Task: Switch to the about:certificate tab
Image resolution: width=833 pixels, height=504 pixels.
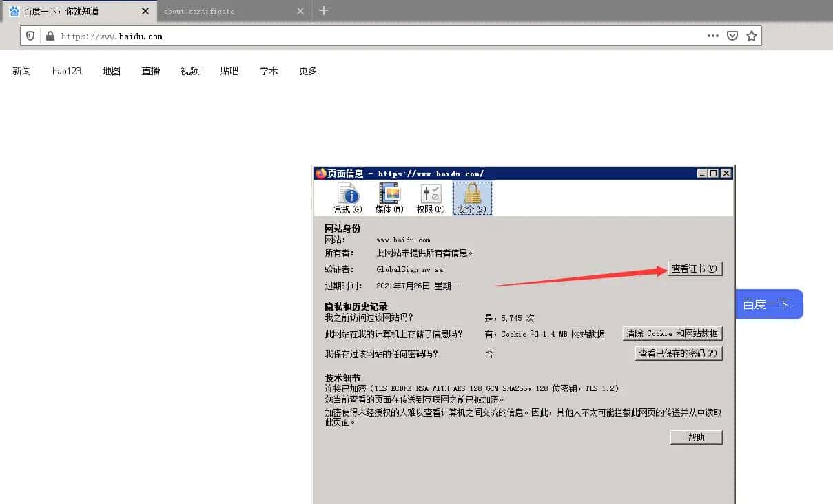Action: tap(202, 11)
